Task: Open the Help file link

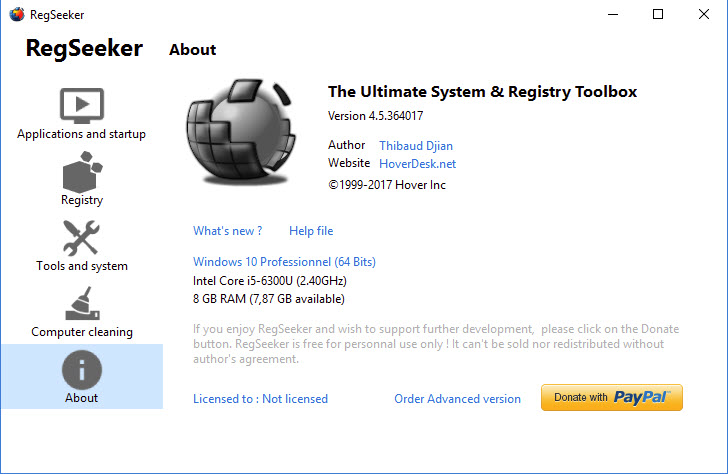Action: [x=311, y=231]
